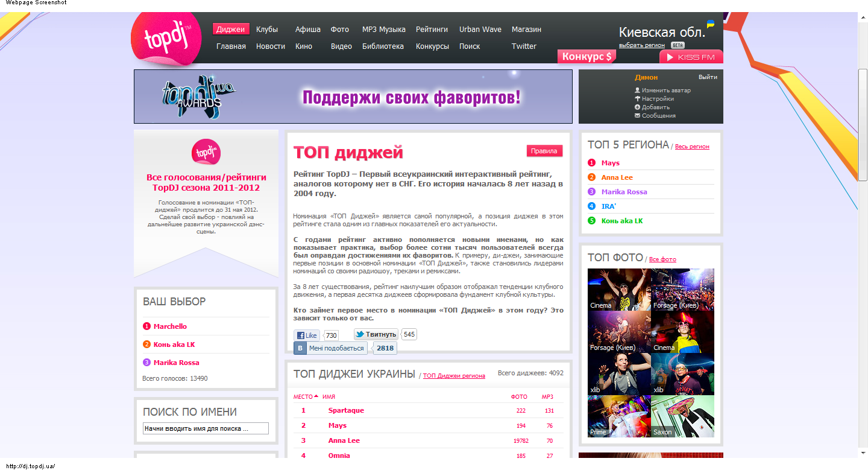Sort by MP3 column header
This screenshot has height=470, width=868.
[x=547, y=397]
